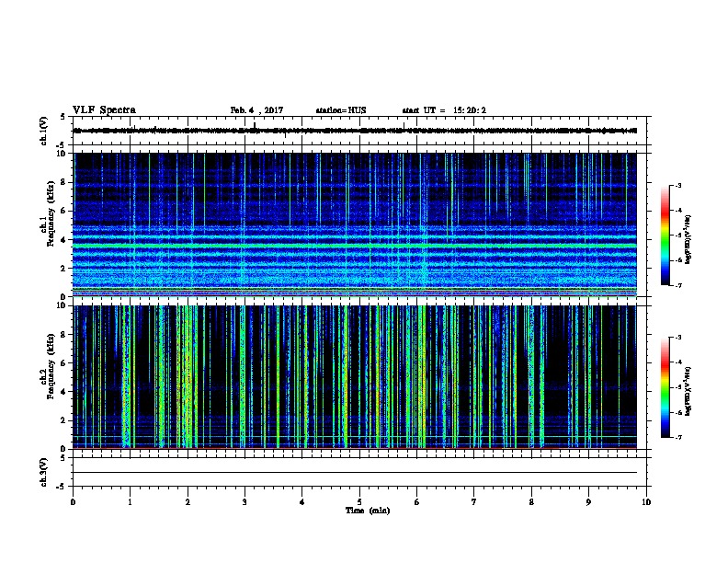
Task: Click the "4" kHz tick on ch.1 frequency axis
Action: 64,240
